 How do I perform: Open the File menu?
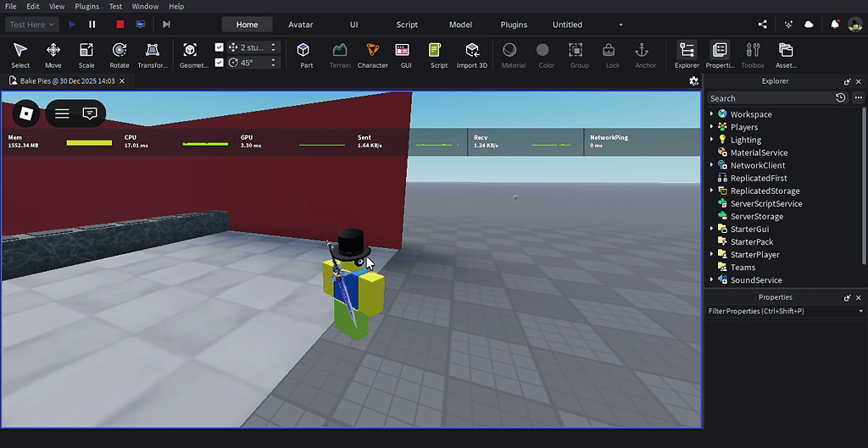click(x=10, y=6)
